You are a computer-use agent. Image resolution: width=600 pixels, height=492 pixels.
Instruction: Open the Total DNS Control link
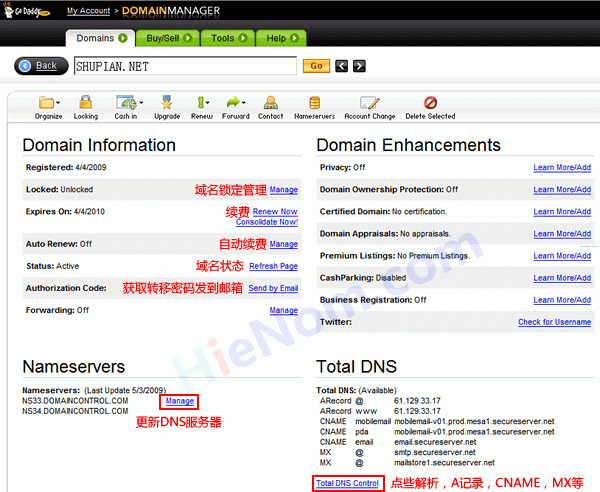coord(347,483)
